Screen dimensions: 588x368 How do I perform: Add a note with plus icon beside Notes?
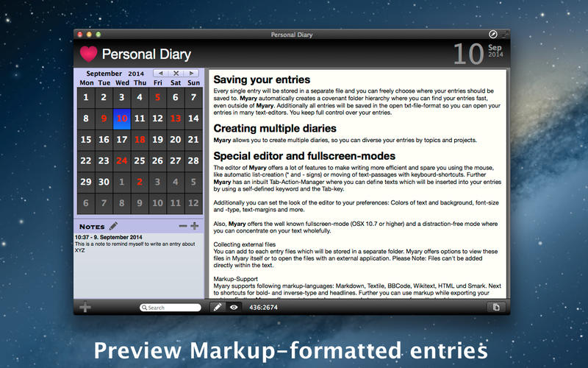[x=194, y=226]
